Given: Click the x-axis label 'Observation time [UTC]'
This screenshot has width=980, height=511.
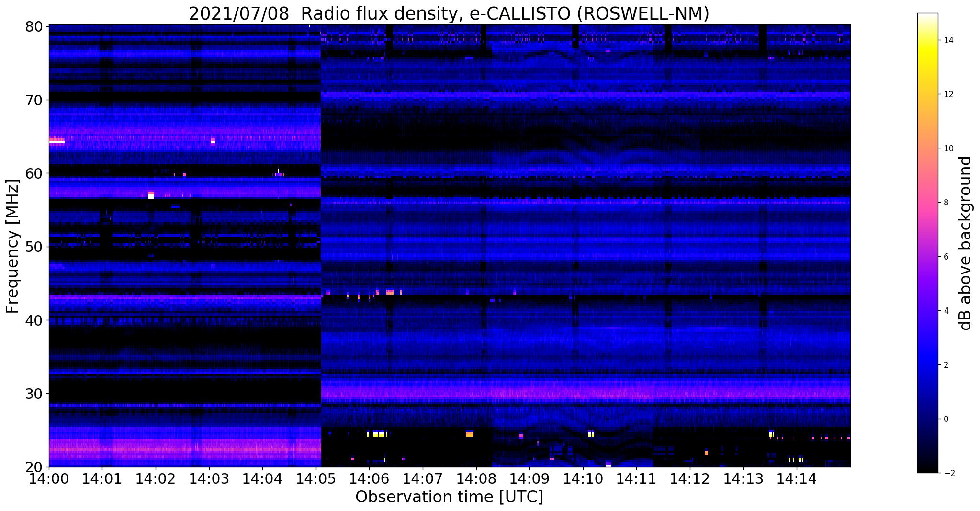Looking at the screenshot, I should (x=449, y=497).
